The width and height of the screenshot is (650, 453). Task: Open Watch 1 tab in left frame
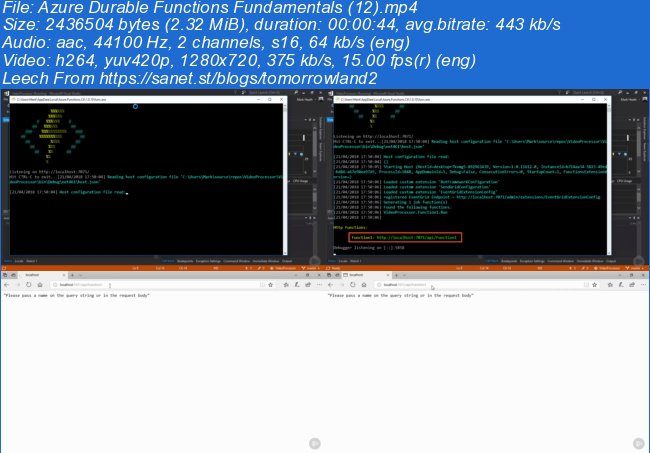click(32, 261)
